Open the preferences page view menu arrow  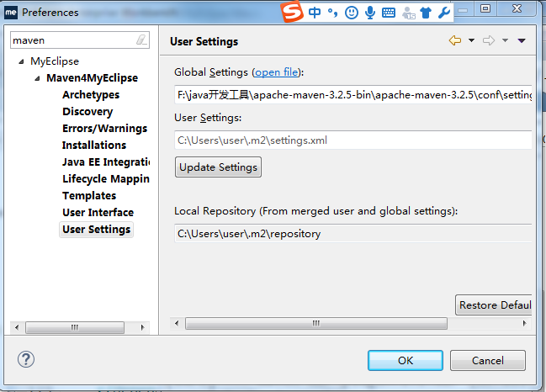tap(522, 40)
